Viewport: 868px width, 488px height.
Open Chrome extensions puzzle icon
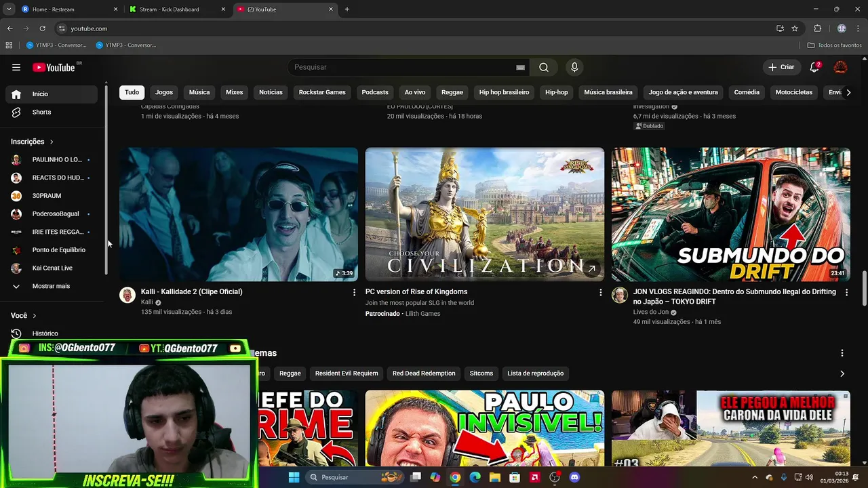[817, 28]
